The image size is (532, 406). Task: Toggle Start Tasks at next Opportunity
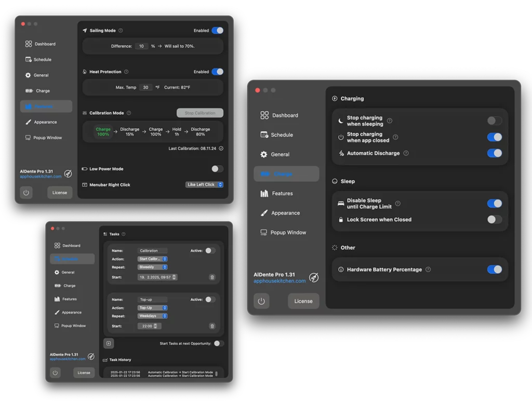(219, 343)
